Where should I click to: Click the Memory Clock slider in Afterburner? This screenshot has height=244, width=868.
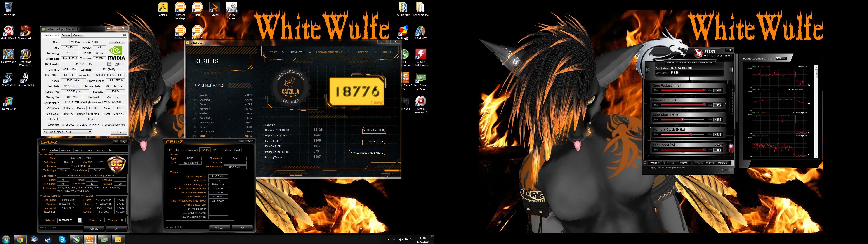point(682,134)
